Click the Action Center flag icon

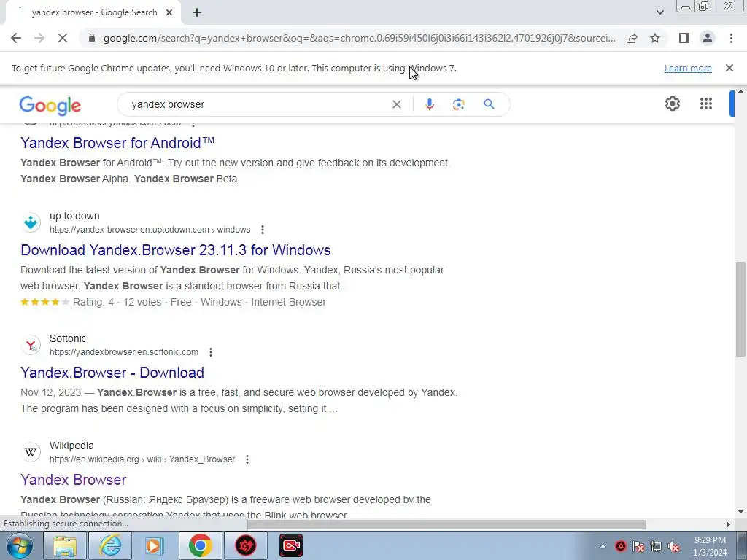[x=638, y=546]
